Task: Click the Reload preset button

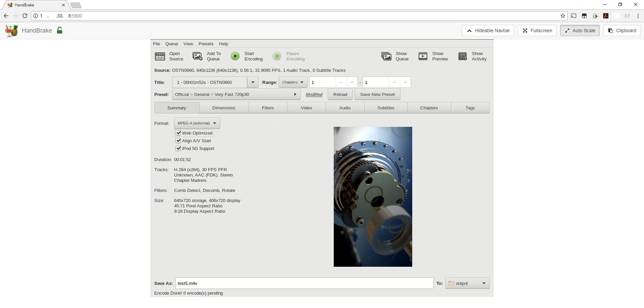Action: point(340,95)
